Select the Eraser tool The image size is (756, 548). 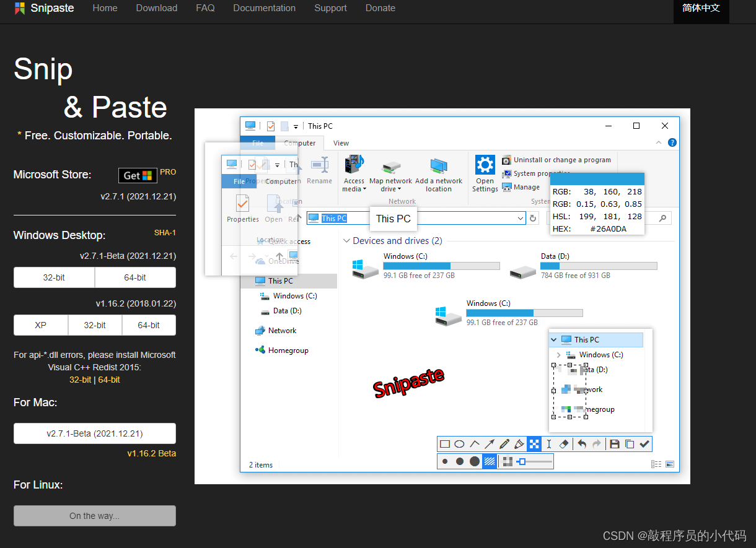(564, 443)
